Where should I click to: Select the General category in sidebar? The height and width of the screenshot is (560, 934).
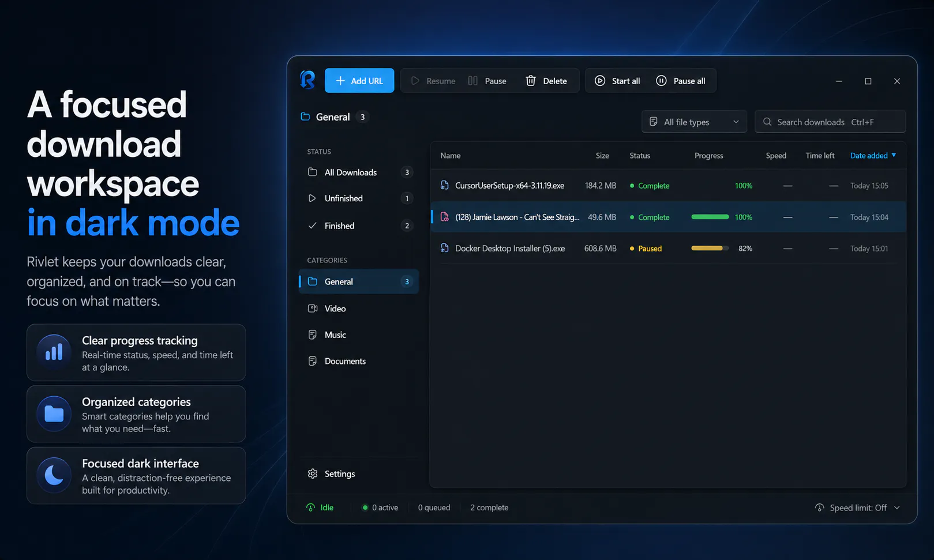tap(359, 281)
